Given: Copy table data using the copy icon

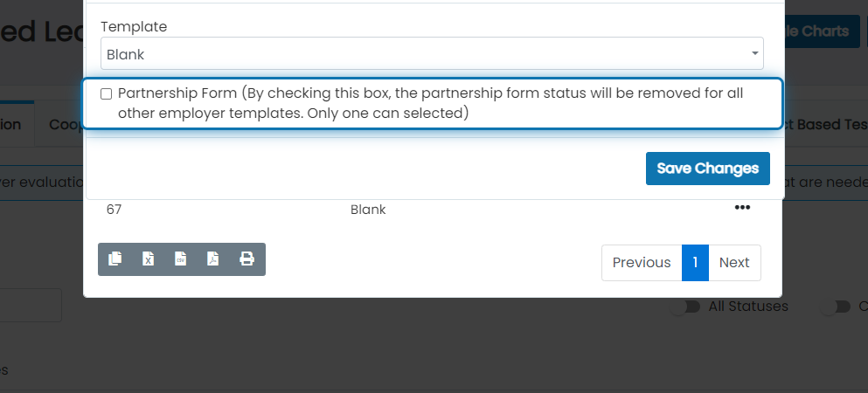Looking at the screenshot, I should [115, 259].
